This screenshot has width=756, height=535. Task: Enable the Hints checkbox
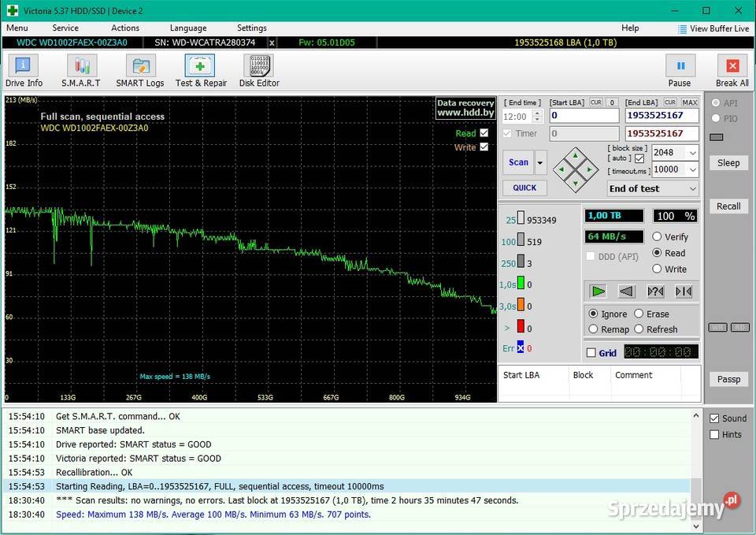714,435
